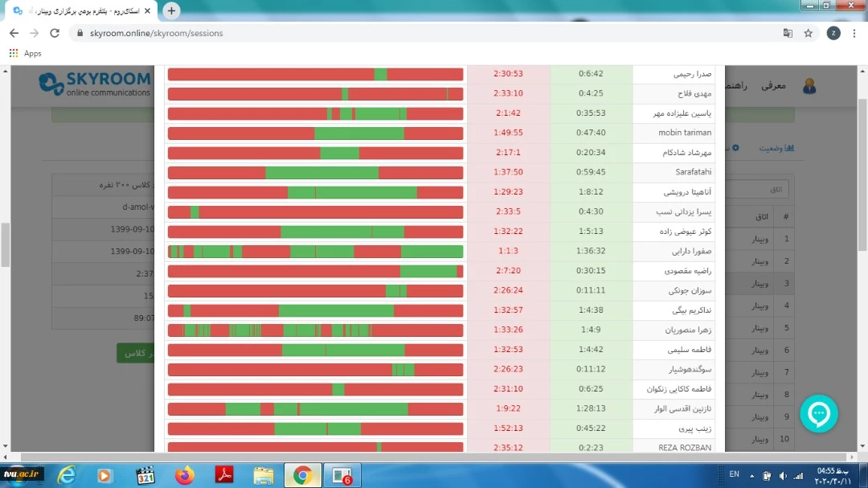Launch Adobe Reader from the taskbar

tap(224, 475)
